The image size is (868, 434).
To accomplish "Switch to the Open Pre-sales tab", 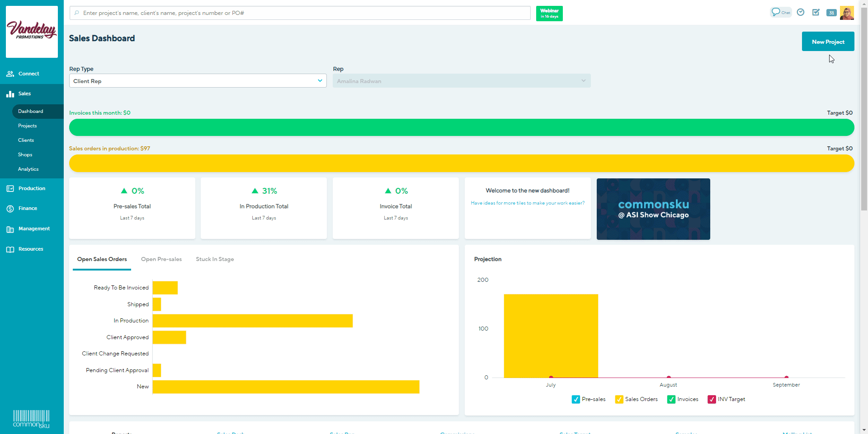I will click(x=161, y=259).
